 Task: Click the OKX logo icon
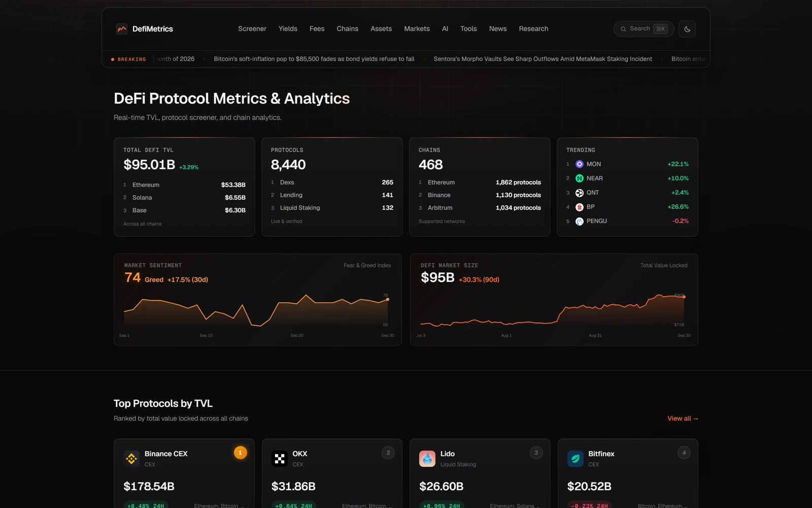click(x=280, y=459)
